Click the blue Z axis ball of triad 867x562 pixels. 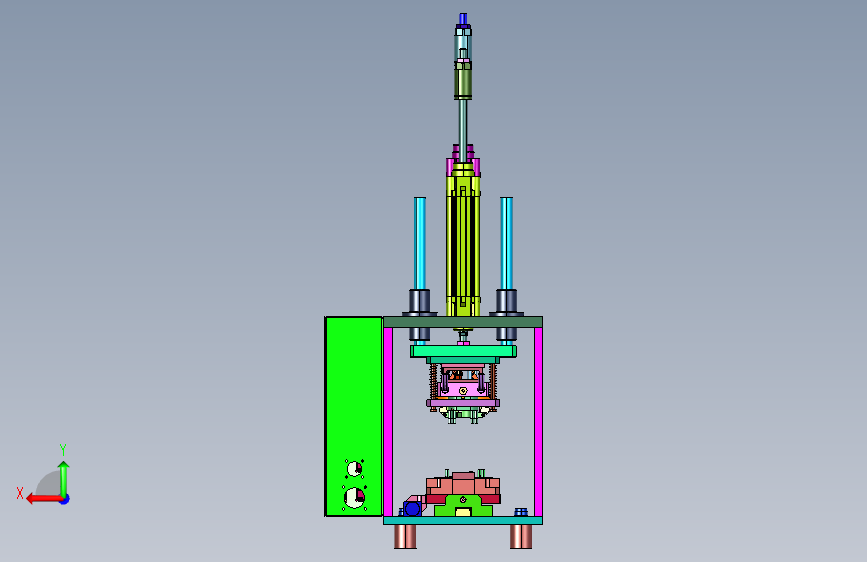coord(65,499)
